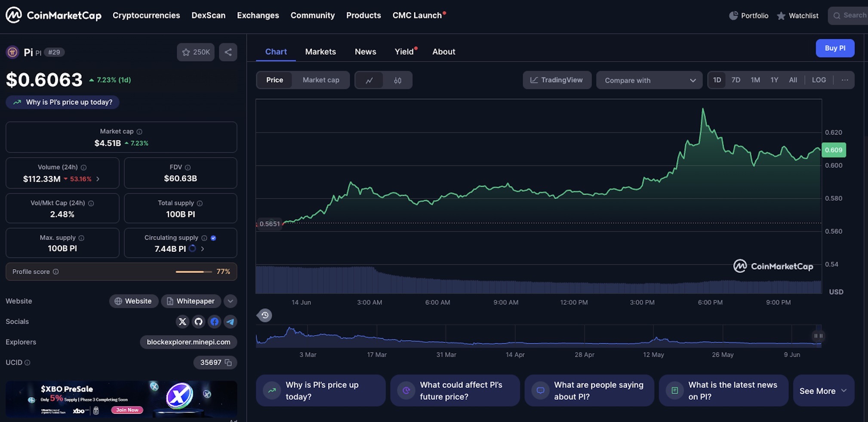Expand more website links chevron
This screenshot has width=868, height=422.
(x=231, y=301)
